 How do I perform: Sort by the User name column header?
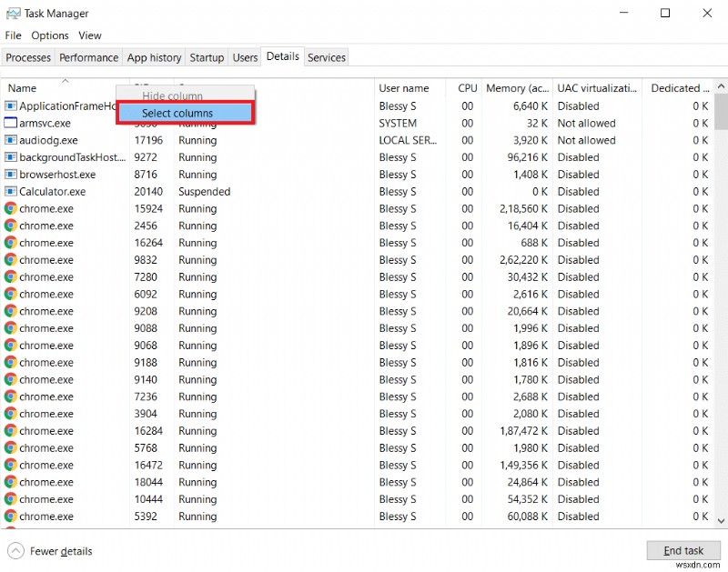pyautogui.click(x=409, y=88)
